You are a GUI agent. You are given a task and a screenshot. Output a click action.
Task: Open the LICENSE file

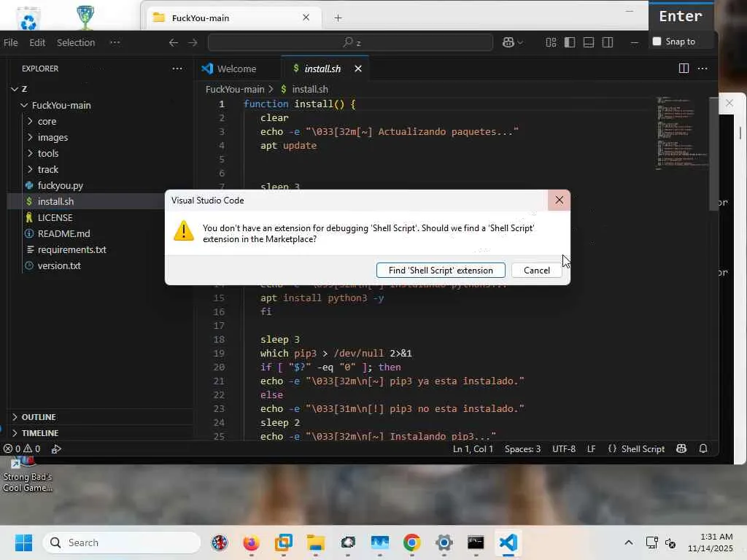coord(55,217)
